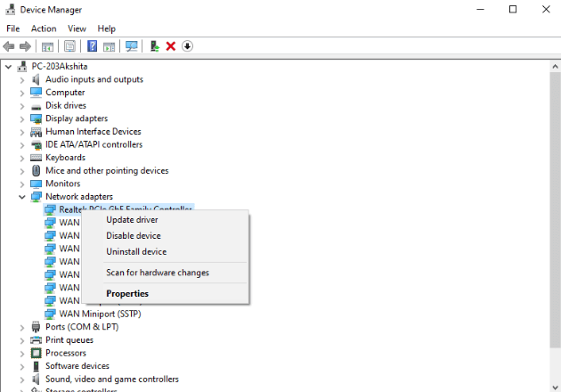Expand the Computer category
The width and height of the screenshot is (561, 392).
click(22, 93)
